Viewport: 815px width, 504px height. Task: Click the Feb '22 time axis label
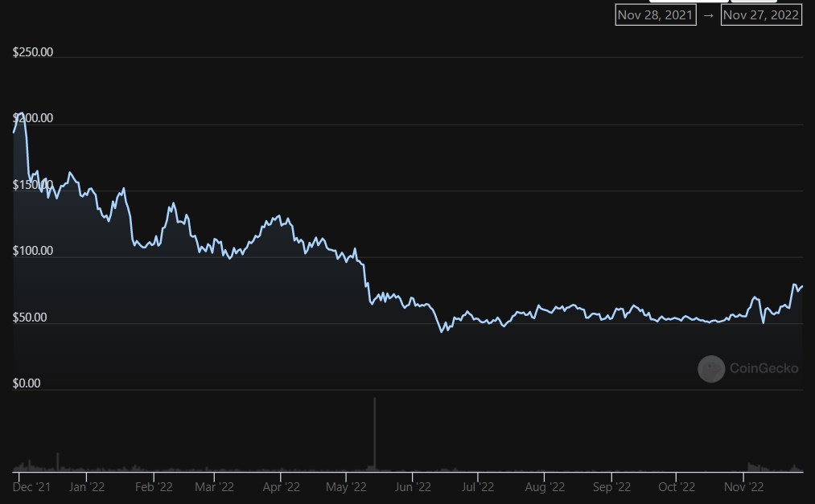click(154, 487)
